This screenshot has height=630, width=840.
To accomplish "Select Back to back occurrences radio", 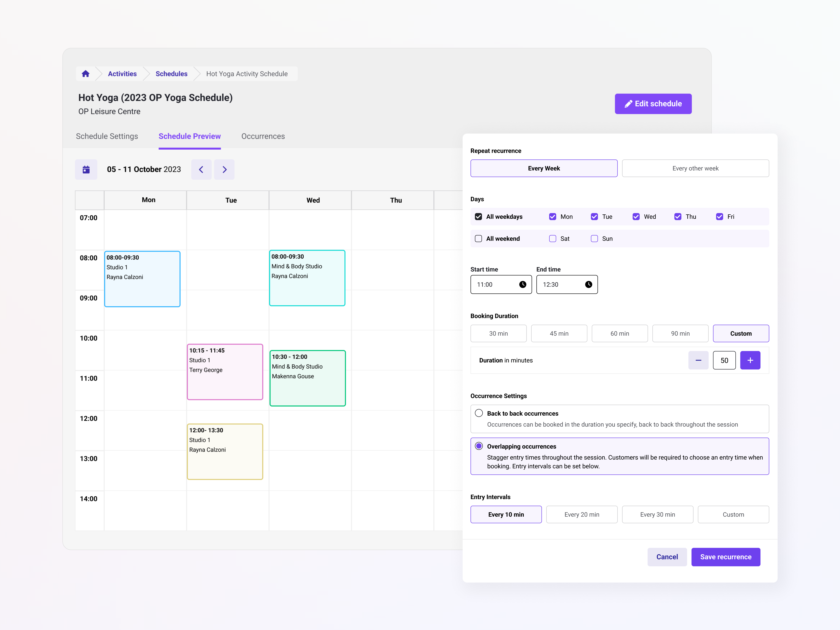I will 479,413.
